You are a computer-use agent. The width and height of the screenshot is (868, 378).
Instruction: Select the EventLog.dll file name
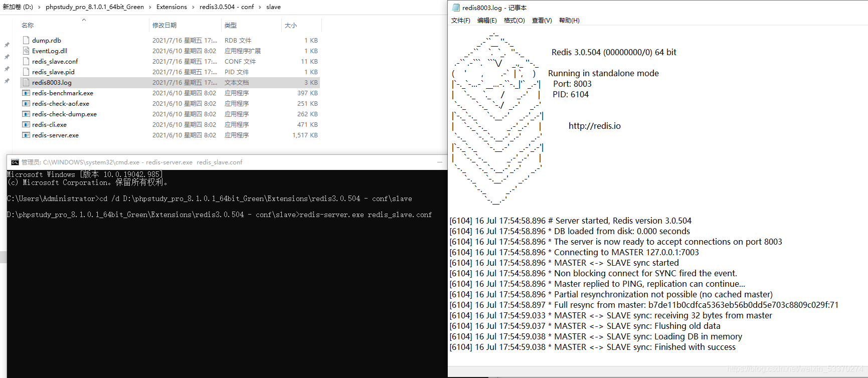50,51
